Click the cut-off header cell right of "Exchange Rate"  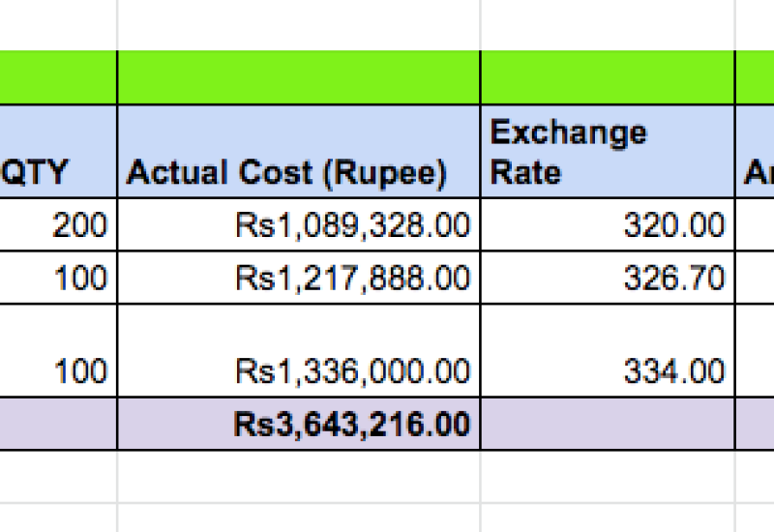pos(756,153)
